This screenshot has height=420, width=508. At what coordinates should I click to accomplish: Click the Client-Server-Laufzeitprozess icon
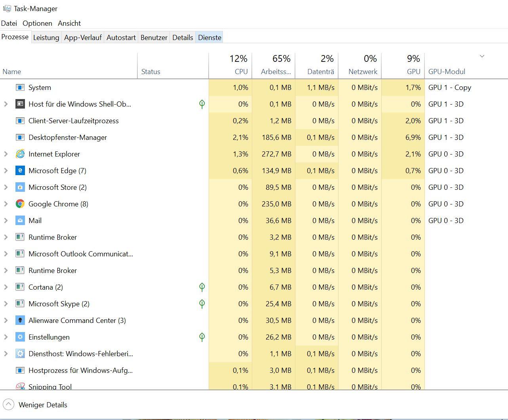pos(20,121)
